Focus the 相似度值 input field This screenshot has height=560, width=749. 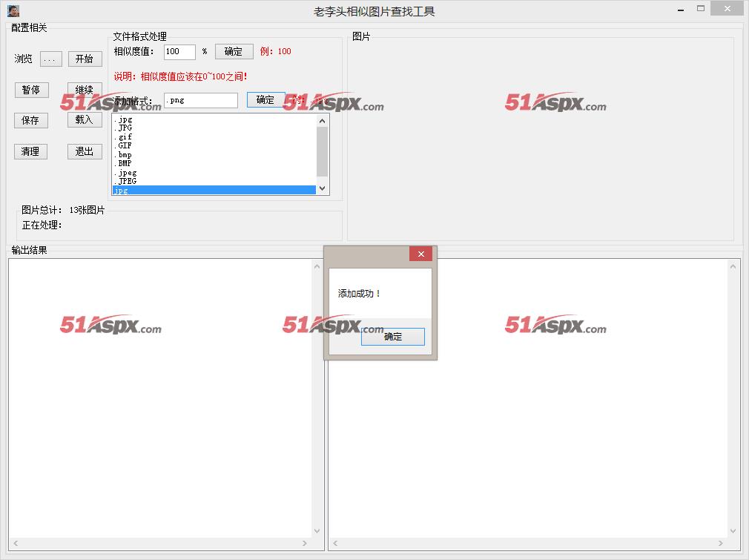coord(179,52)
